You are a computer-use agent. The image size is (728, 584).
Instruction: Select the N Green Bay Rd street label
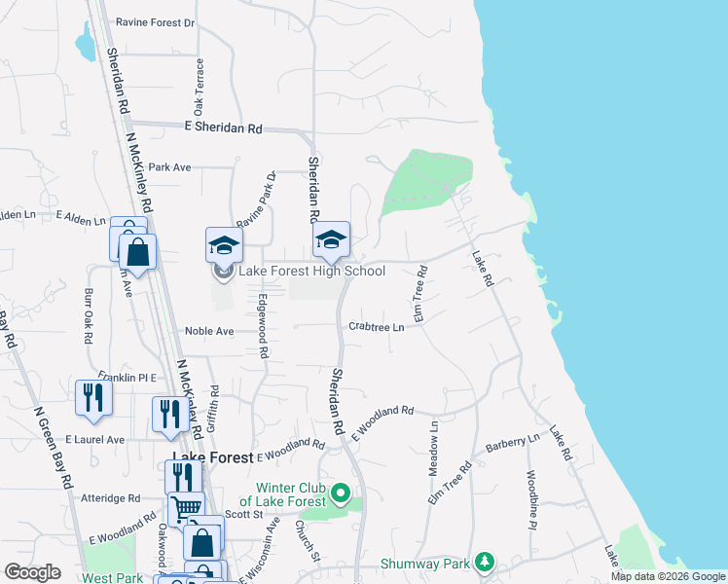54,448
